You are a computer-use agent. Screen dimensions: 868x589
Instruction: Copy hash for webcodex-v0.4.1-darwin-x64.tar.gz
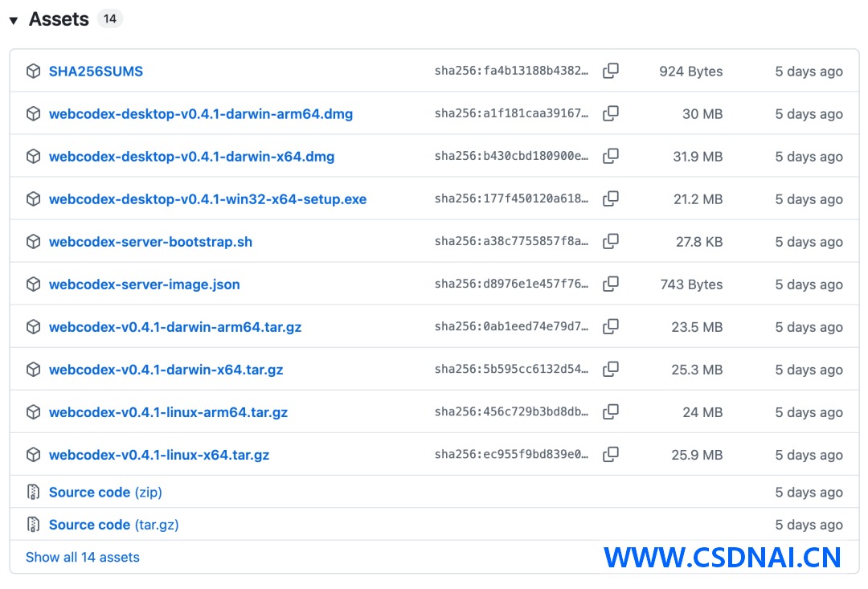coord(611,370)
